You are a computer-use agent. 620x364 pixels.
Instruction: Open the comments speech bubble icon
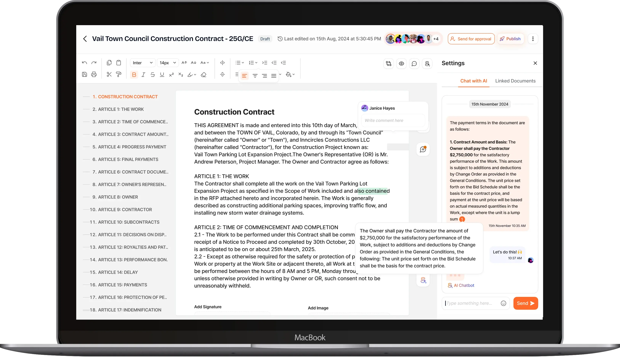click(x=414, y=64)
